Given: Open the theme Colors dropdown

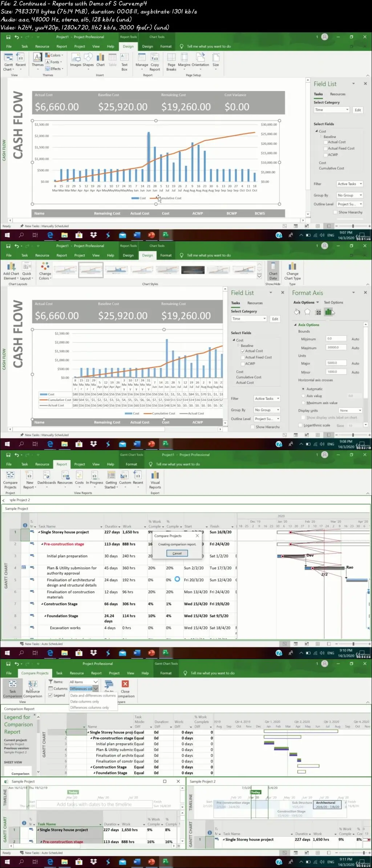Looking at the screenshot, I should tap(54, 55).
